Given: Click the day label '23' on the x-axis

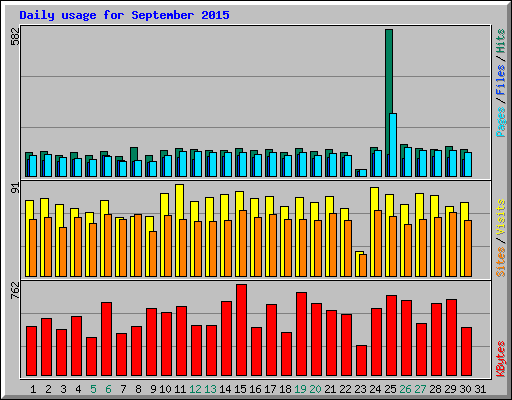Looking at the screenshot, I should (360, 389).
